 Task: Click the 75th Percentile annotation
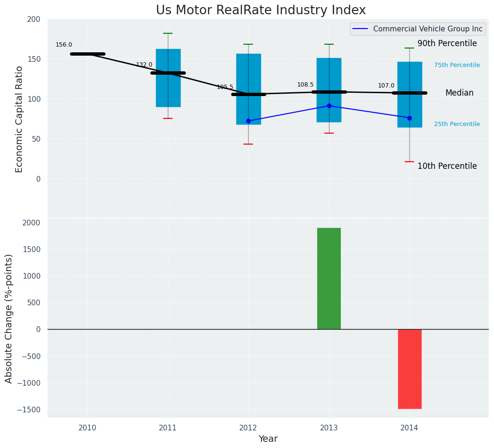pyautogui.click(x=456, y=66)
